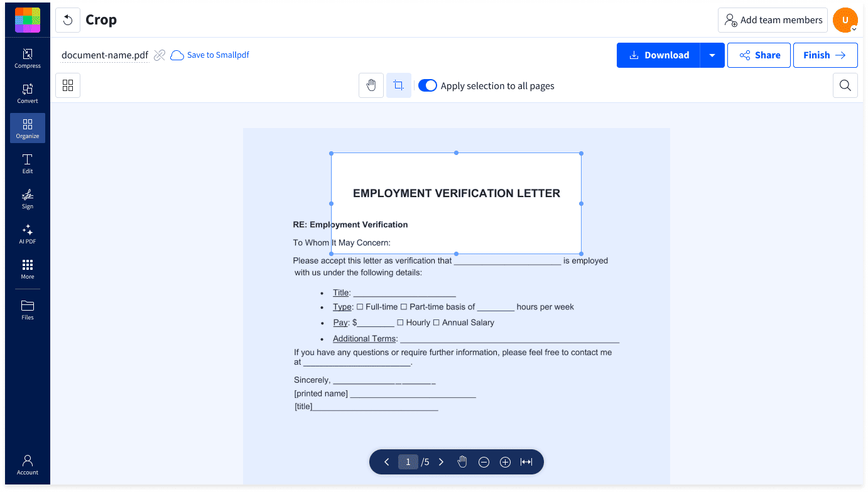
Task: Click top-left crop selection handle
Action: pyautogui.click(x=332, y=153)
